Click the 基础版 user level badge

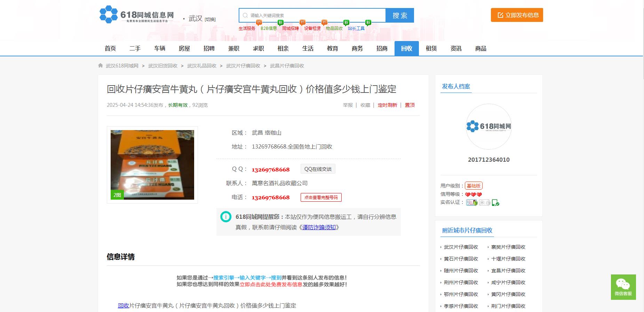[474, 186]
